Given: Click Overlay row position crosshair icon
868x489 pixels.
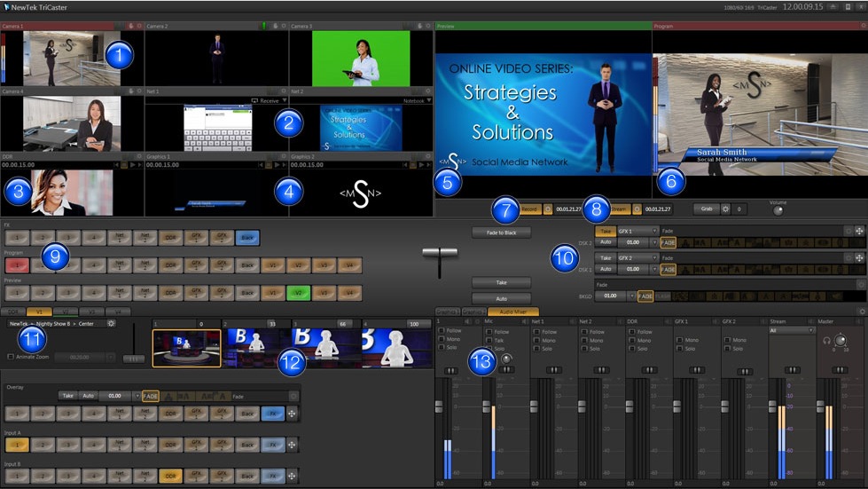Looking at the screenshot, I should coord(293,414).
